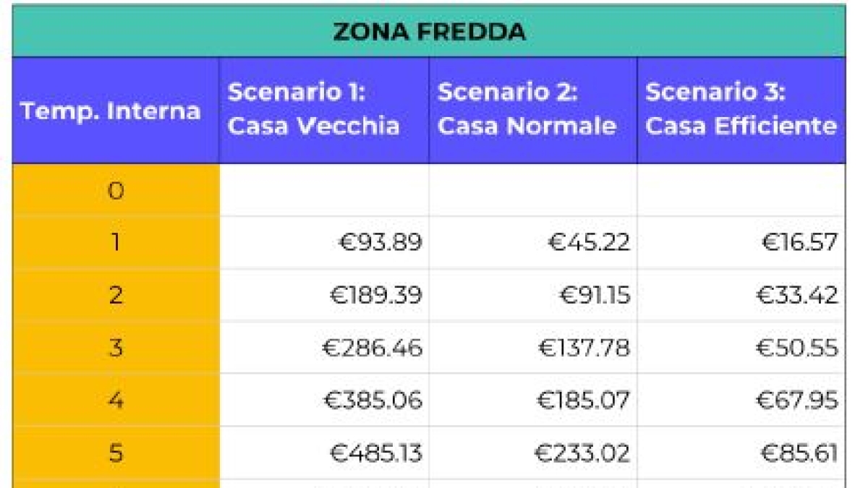Select the cell showing €93.89
868x488 pixels.
pos(380,242)
